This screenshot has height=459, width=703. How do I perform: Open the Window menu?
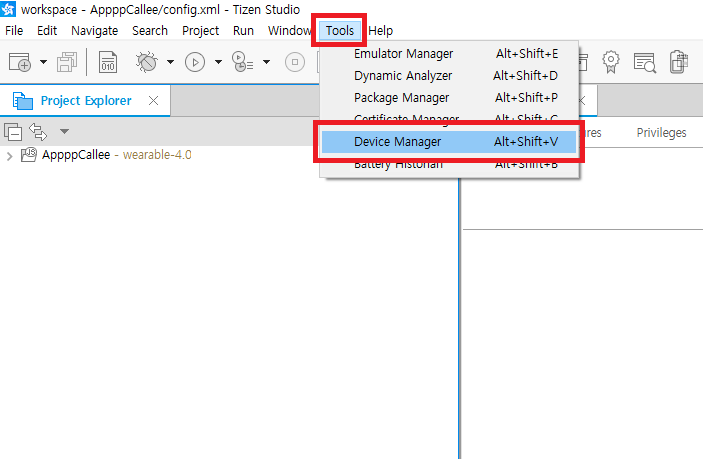pyautogui.click(x=289, y=30)
